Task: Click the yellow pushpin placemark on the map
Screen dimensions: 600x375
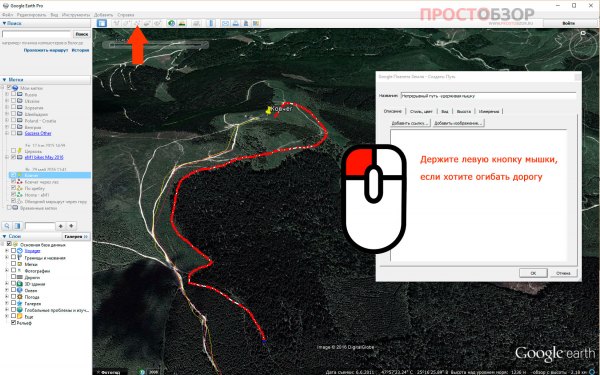Action: (x=269, y=111)
